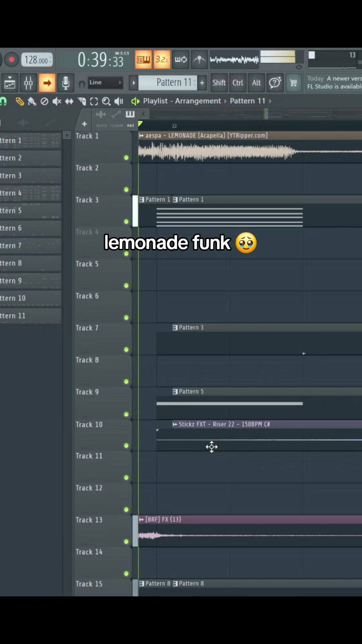Select Pattern 10 in the picker list
The height and width of the screenshot is (644, 362).
click(30, 298)
